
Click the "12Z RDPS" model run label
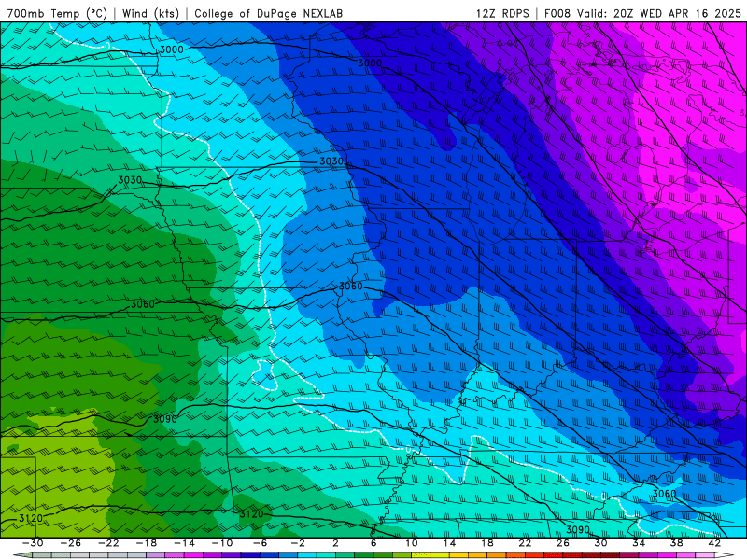pos(502,13)
